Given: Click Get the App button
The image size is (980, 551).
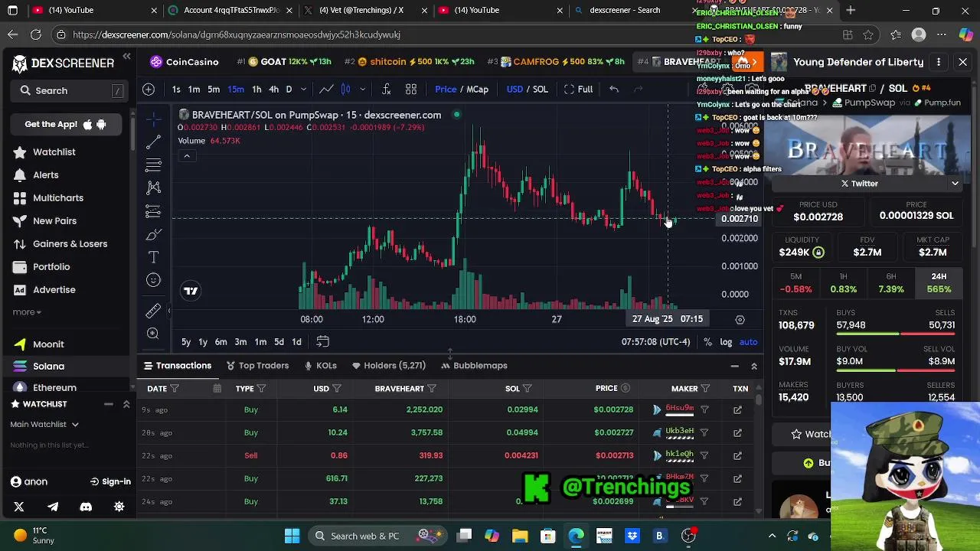Looking at the screenshot, I should 65,124.
